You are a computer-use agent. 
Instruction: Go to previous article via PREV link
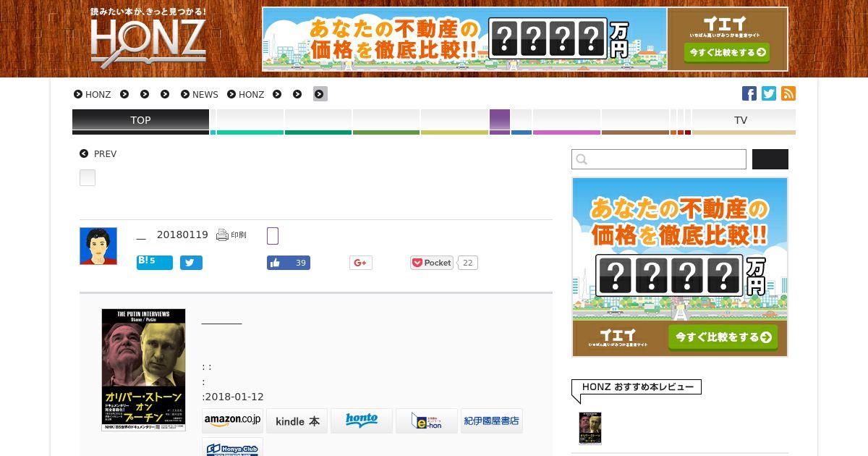click(105, 153)
